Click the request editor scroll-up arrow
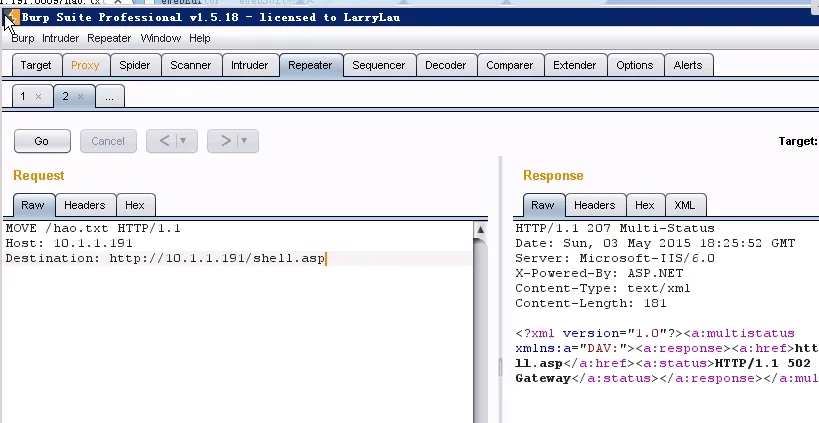This screenshot has height=423, width=819. (x=481, y=229)
